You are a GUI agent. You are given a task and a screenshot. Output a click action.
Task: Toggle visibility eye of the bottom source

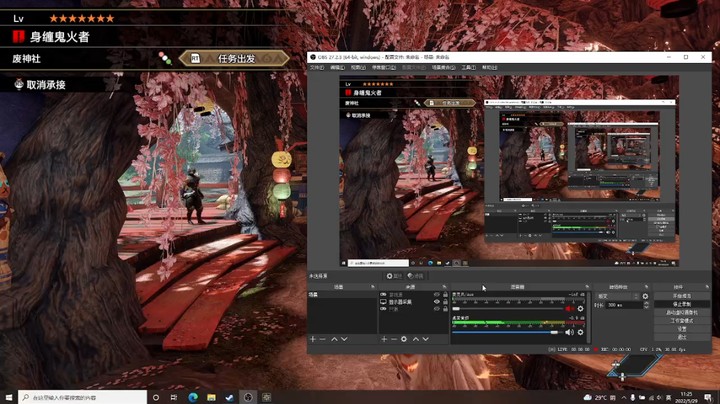[436, 309]
